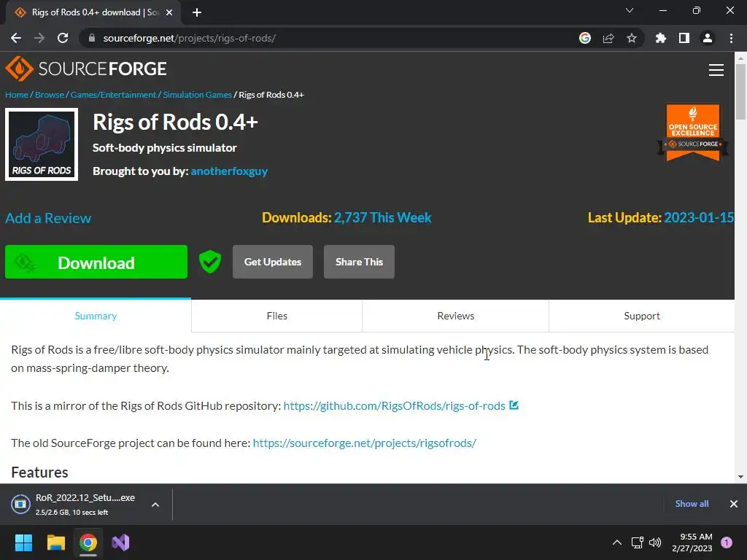
Task: Click the network icon in system tray
Action: click(637, 542)
